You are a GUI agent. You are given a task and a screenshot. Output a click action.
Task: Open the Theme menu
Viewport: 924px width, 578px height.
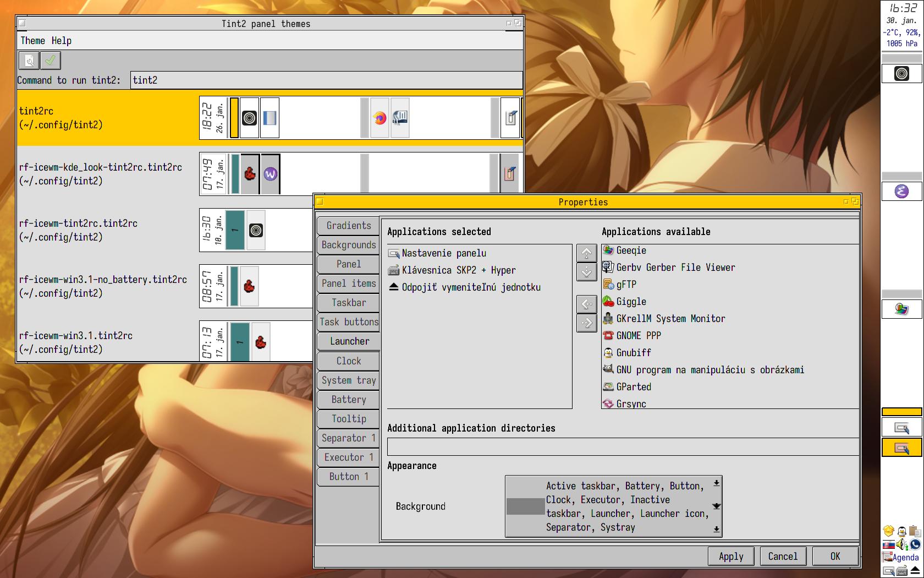(32, 41)
